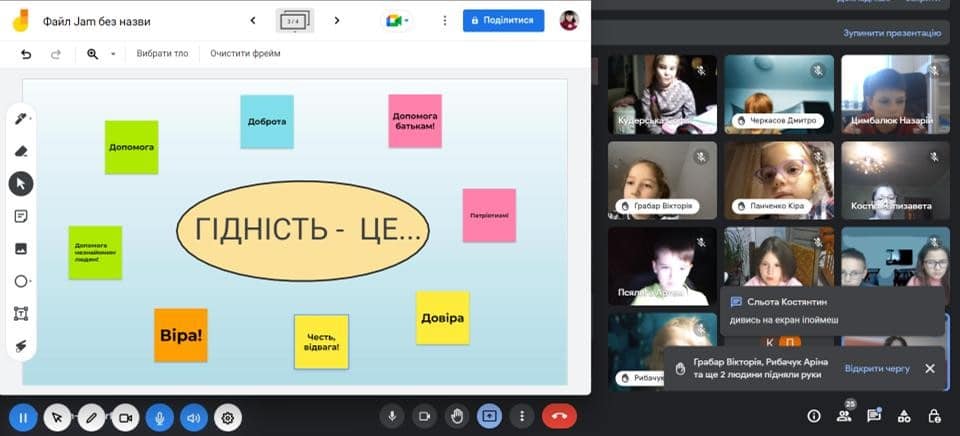Activate the laser pointer tool
Viewport: 960px width, 436px height.
[x=21, y=346]
